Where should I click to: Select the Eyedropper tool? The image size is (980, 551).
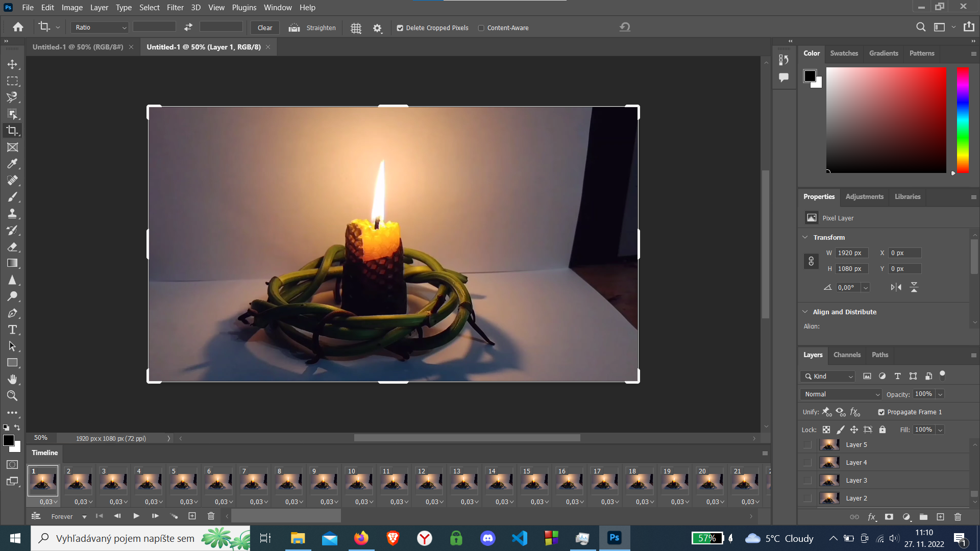coord(12,164)
